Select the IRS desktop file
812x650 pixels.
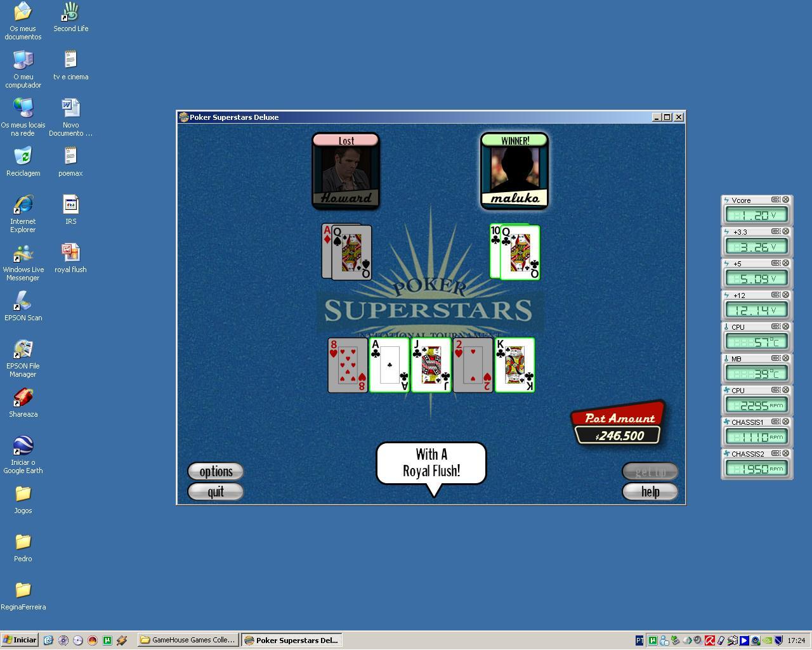point(70,210)
